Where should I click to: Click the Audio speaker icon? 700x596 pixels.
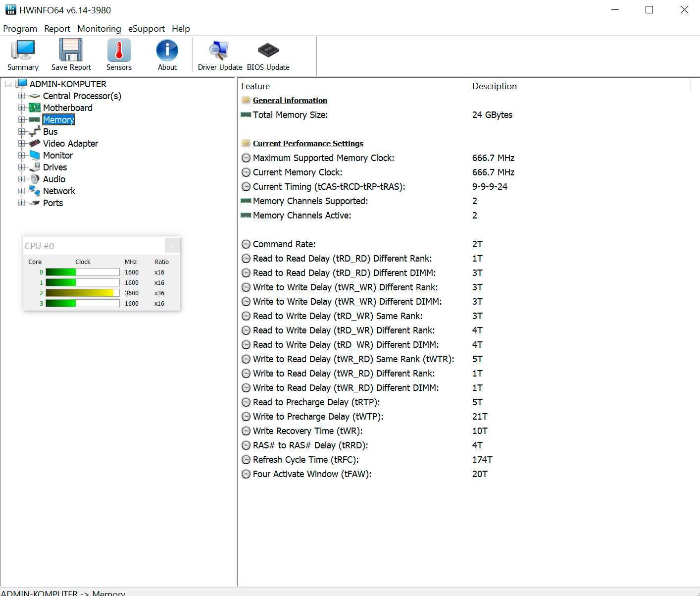[x=35, y=179]
